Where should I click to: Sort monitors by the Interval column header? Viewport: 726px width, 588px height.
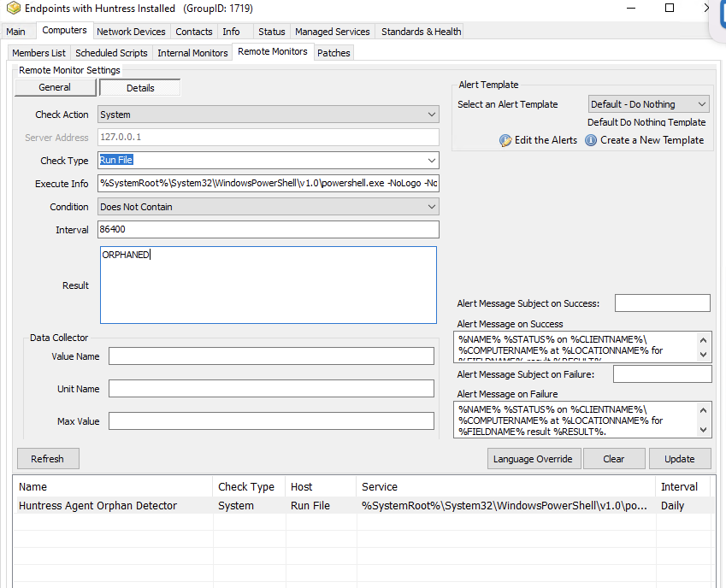tap(683, 486)
